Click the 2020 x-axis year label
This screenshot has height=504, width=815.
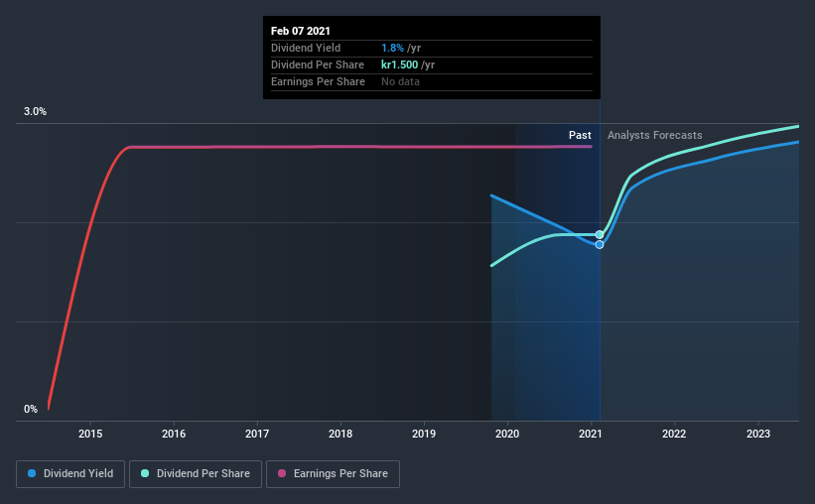pos(507,434)
